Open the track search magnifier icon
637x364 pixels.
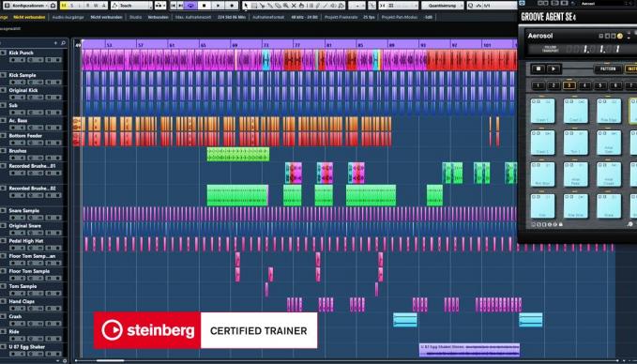point(63,43)
